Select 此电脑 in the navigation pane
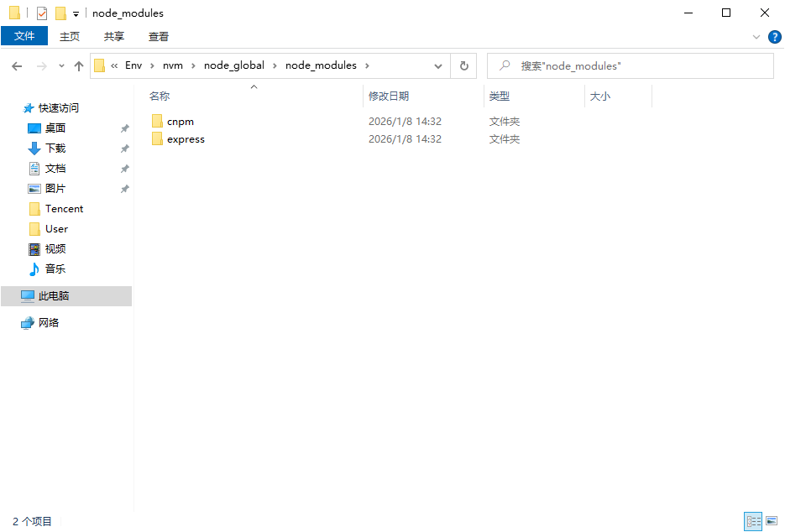 [54, 296]
